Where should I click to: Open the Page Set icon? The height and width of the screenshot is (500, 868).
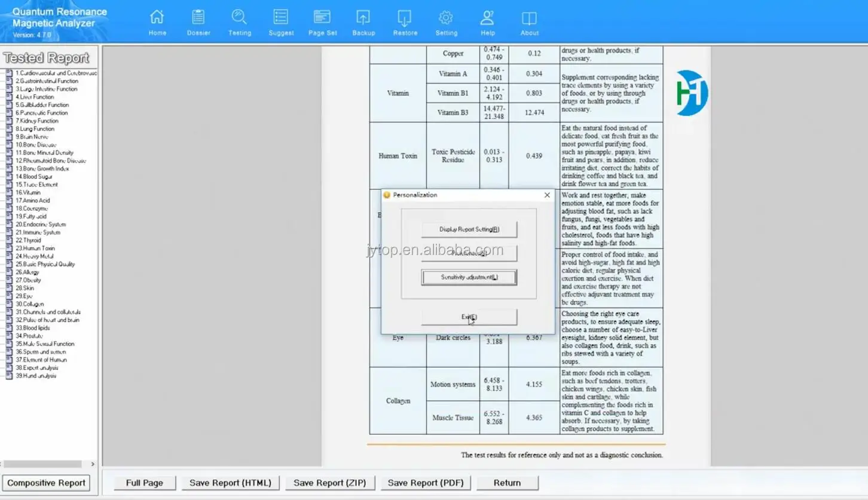(322, 23)
